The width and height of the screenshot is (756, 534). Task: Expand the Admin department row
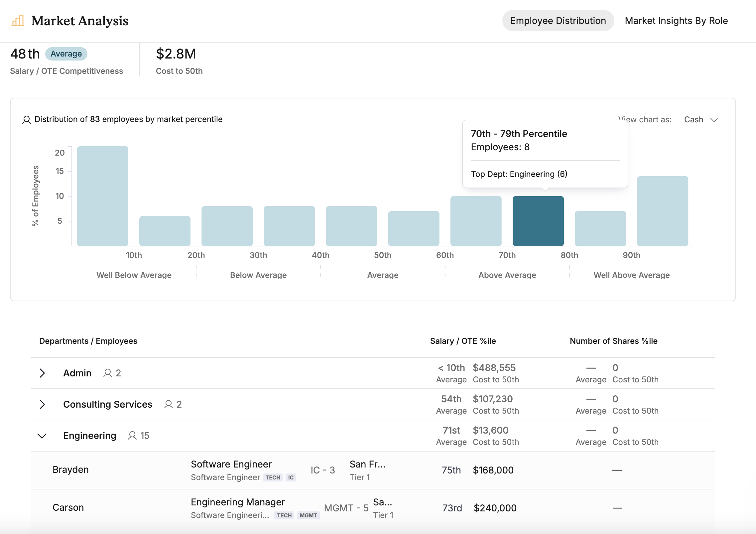(42, 373)
